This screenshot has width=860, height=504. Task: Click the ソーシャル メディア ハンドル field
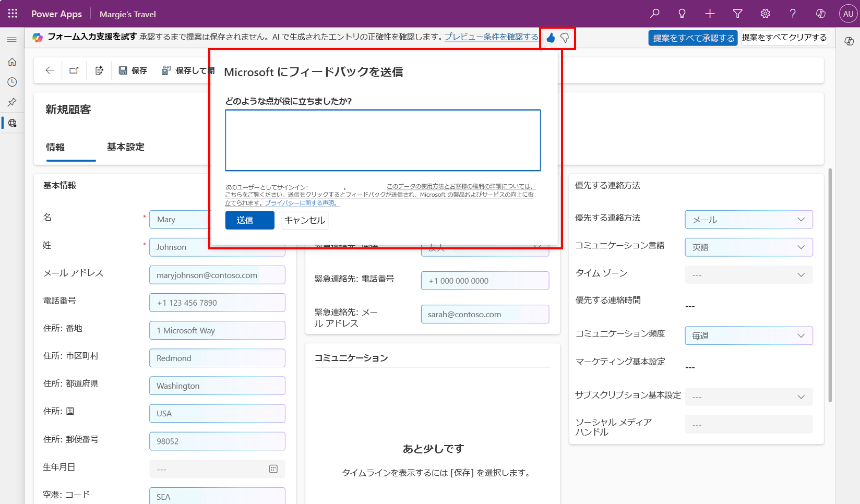click(749, 424)
